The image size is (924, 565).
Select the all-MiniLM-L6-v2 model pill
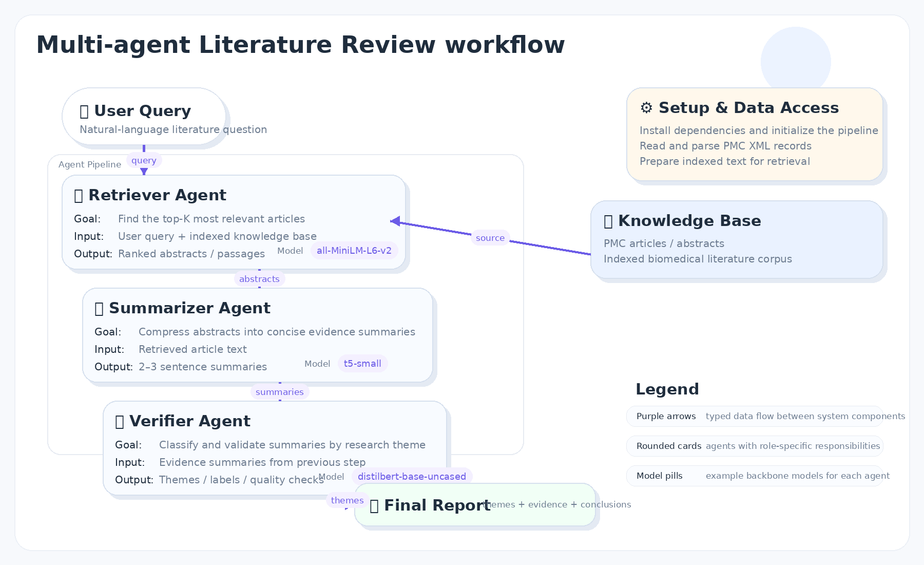pos(354,251)
